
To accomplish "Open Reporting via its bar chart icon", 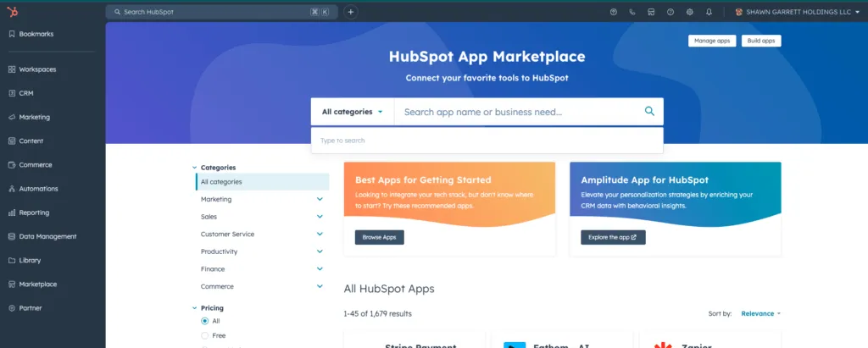I will tap(12, 213).
